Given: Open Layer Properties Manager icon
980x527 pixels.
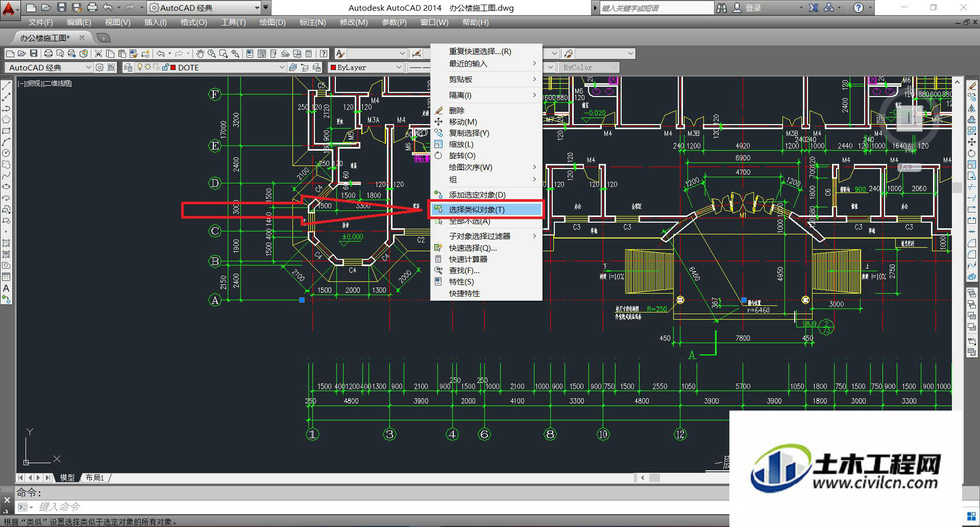Looking at the screenshot, I should click(x=128, y=67).
